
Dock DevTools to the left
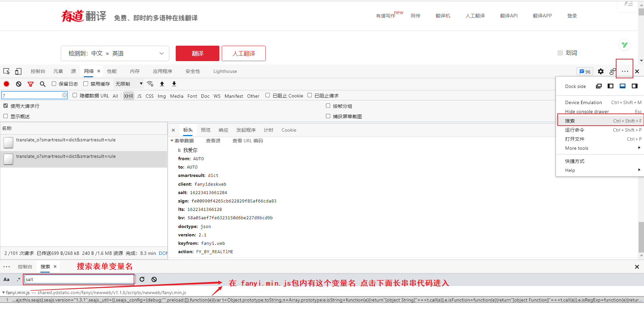[x=611, y=86]
